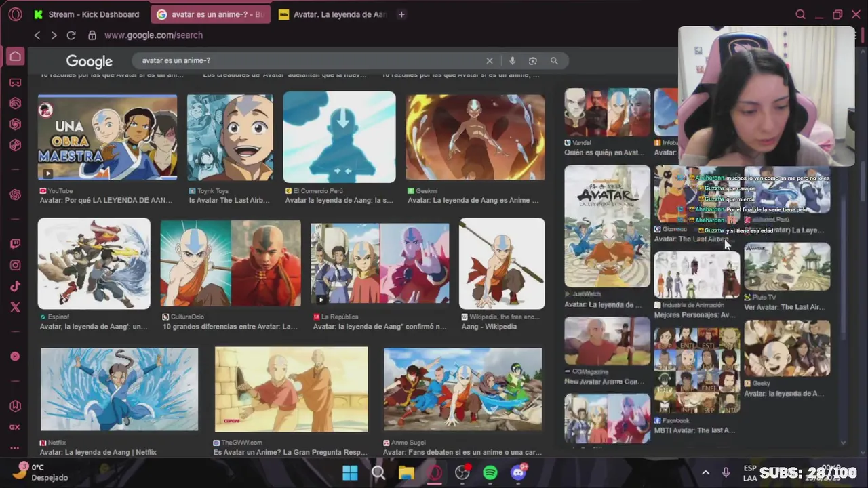Open the Opera GX main menu icon

tap(15, 14)
